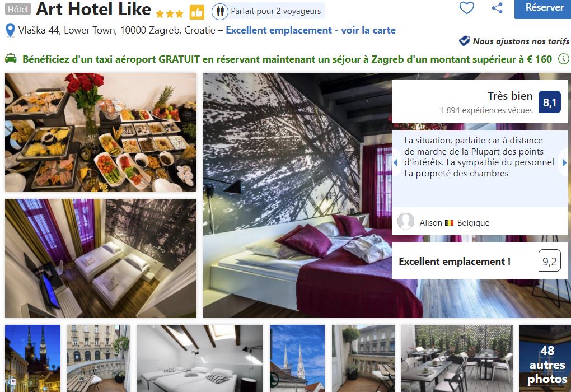Click the green taxi car icon
The width and height of the screenshot is (571, 392).
pos(11,58)
